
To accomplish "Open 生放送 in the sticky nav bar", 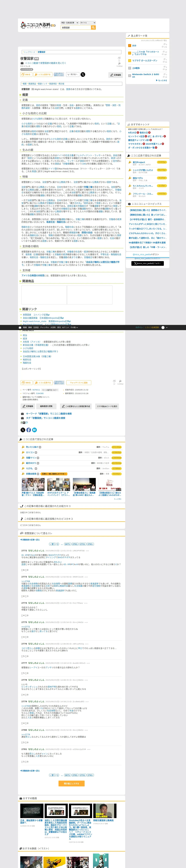I will pyautogui.click(x=36, y=327).
